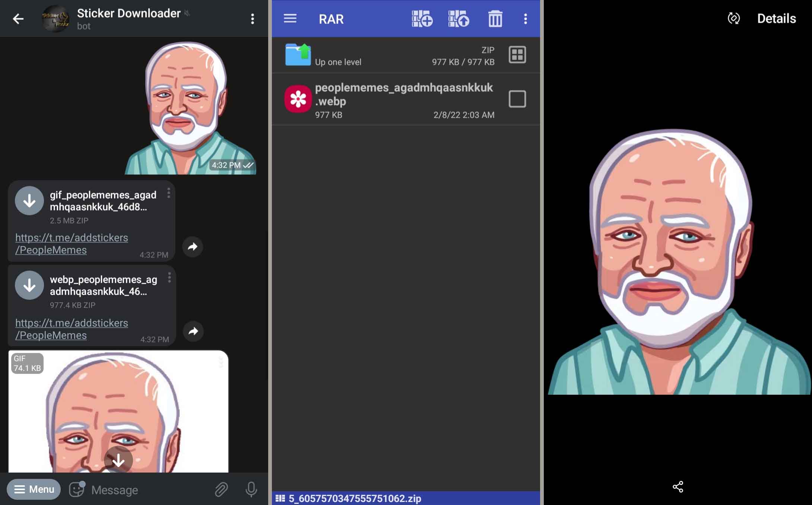Open peoplememes_agadmhqaasnkkuk.webp file entry
The image size is (812, 505).
point(406,99)
